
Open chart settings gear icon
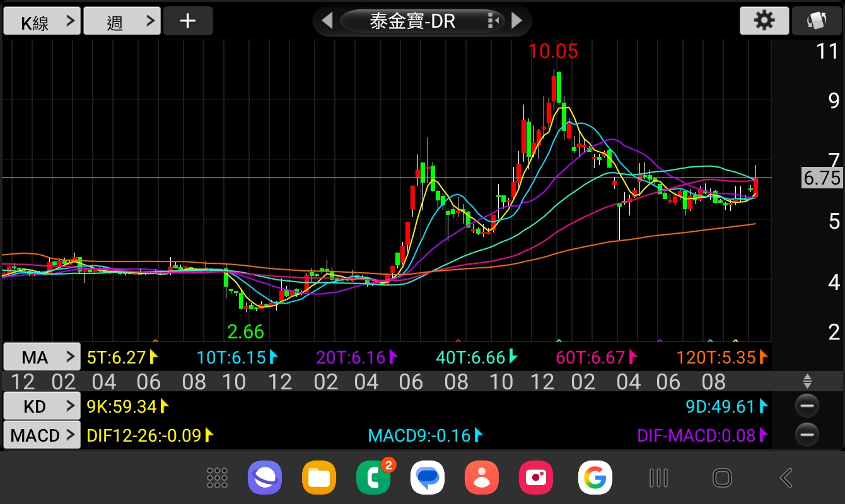764,21
